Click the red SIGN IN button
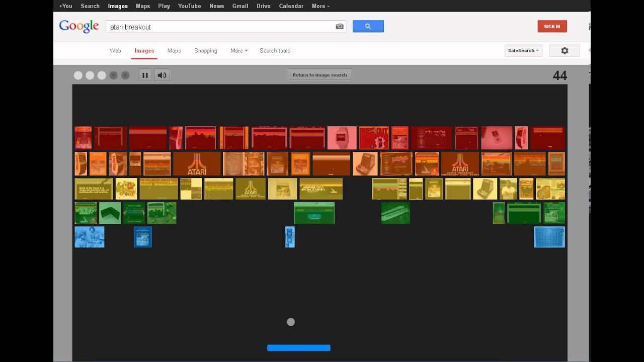This screenshot has height=362, width=644. pyautogui.click(x=552, y=27)
